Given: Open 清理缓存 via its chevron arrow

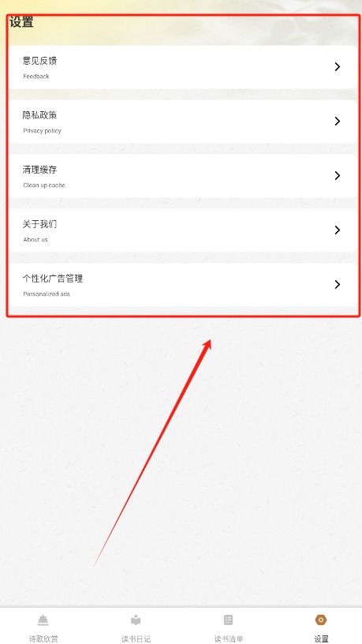Looking at the screenshot, I should pyautogui.click(x=338, y=176).
